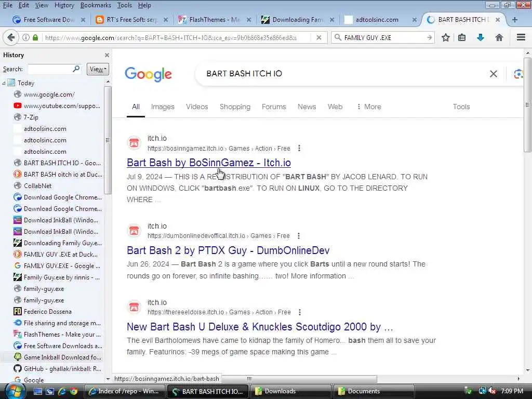The height and width of the screenshot is (399, 532).
Task: Open New Bart Bash U Deluxe link
Action: coord(260,327)
